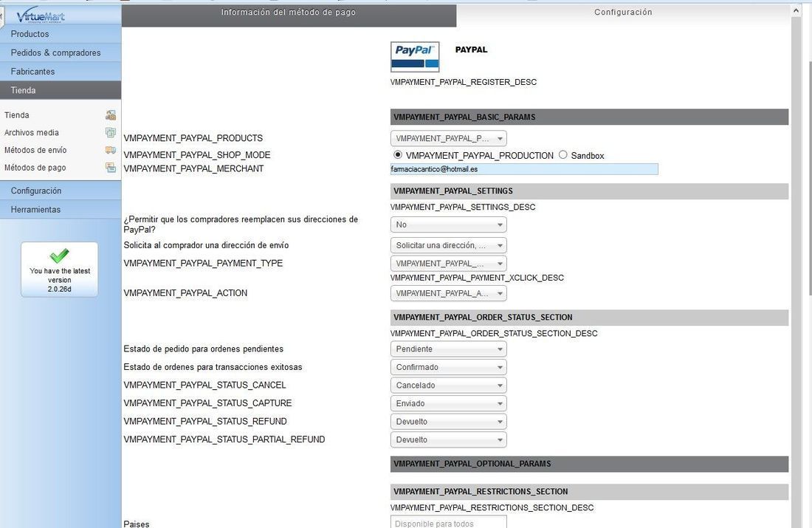Select the Sandbox radio button
The height and width of the screenshot is (528, 812).
pyautogui.click(x=563, y=154)
